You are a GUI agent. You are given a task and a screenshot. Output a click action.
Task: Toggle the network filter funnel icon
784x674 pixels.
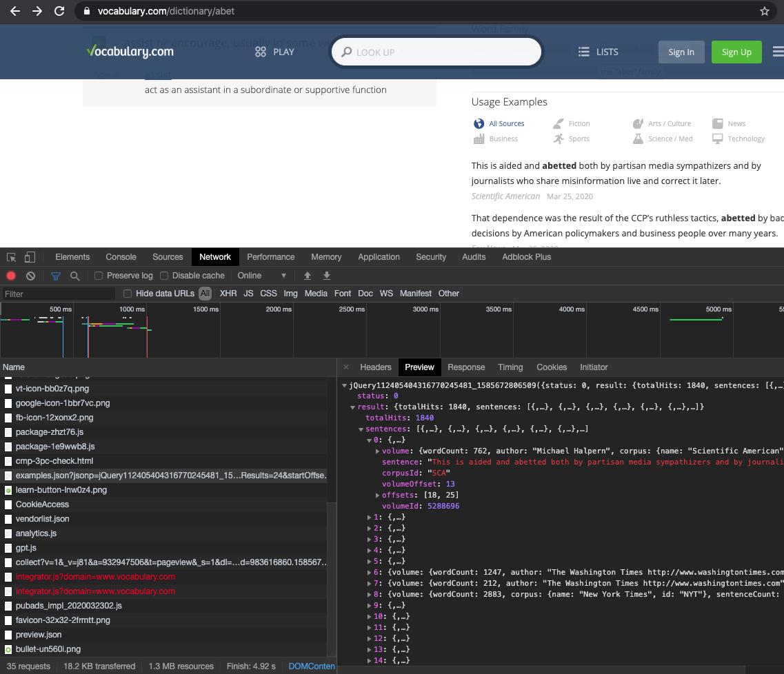(56, 276)
